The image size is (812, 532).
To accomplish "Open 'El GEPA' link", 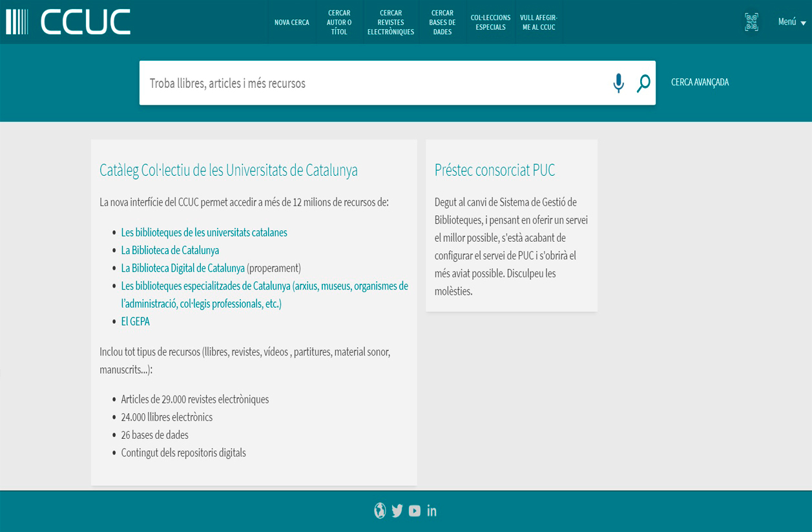I will (136, 321).
